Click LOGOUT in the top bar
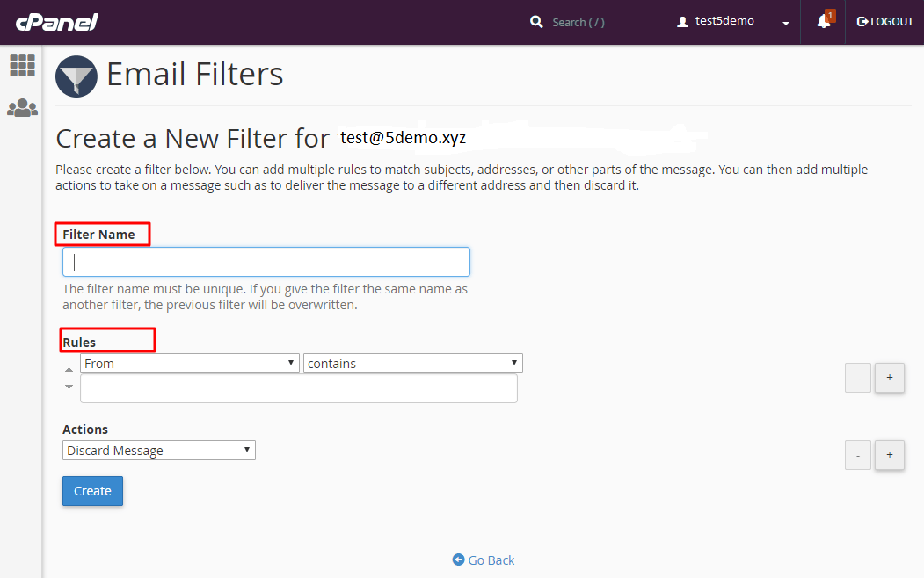 (x=884, y=21)
